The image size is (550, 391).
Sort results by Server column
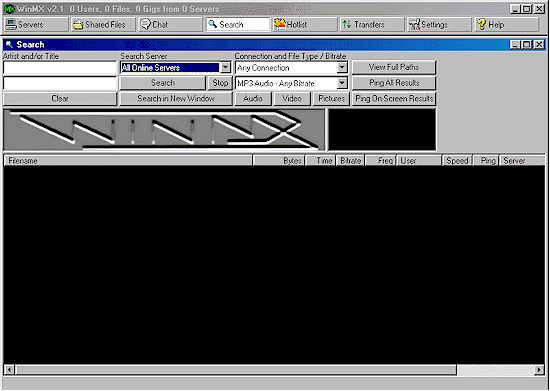(522, 161)
